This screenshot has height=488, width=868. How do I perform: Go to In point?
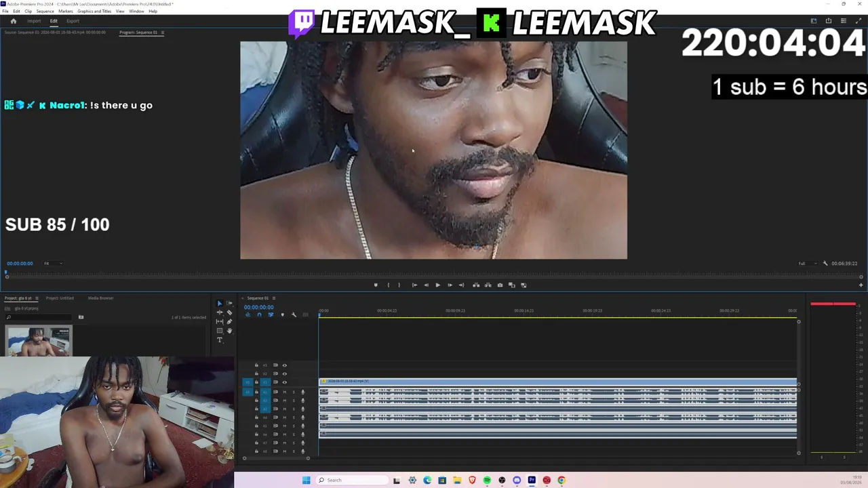pyautogui.click(x=414, y=285)
